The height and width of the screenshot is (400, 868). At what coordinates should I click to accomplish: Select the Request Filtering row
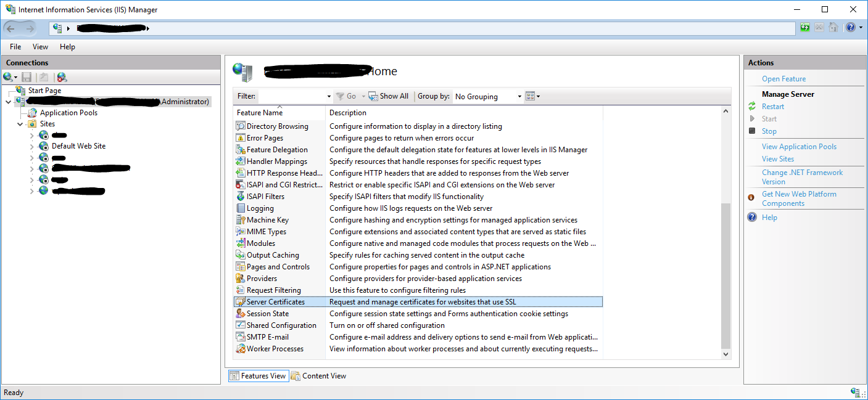(x=418, y=290)
